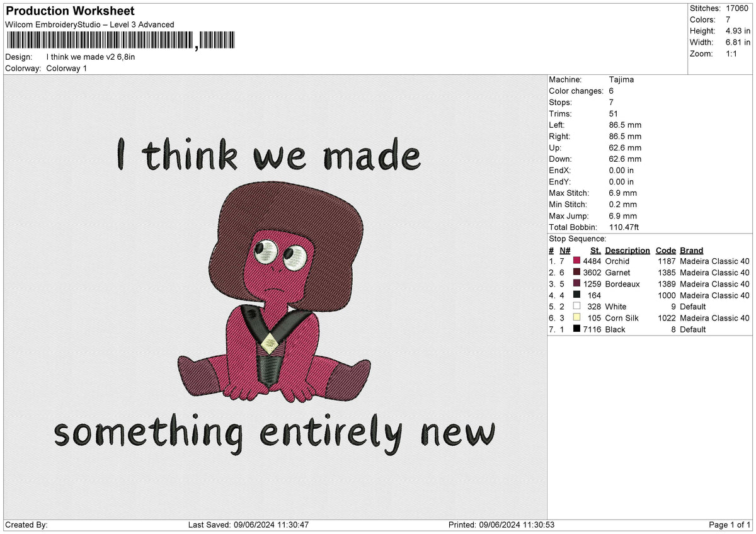This screenshot has width=756, height=534.
Task: Click the 'Brand' column header
Action: [x=692, y=251]
